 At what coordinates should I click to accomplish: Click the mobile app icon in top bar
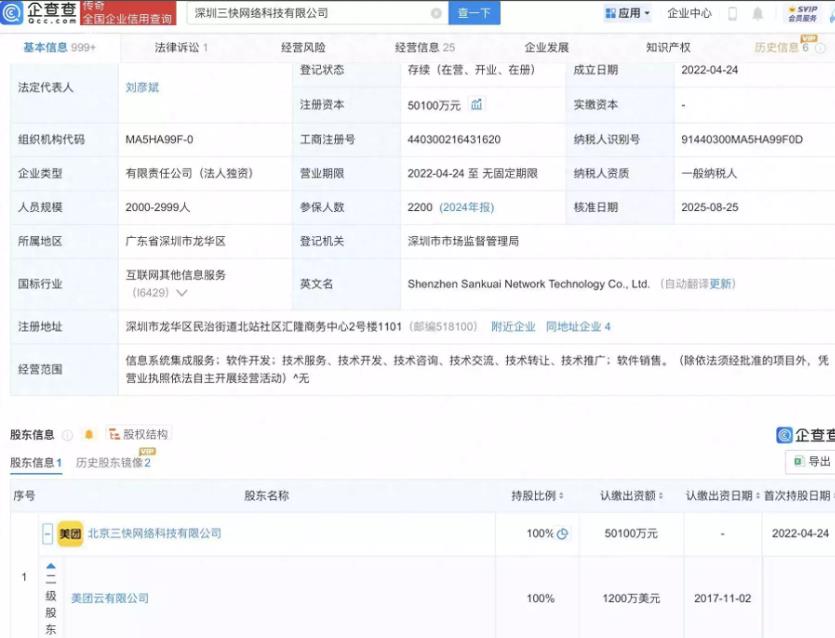733,13
